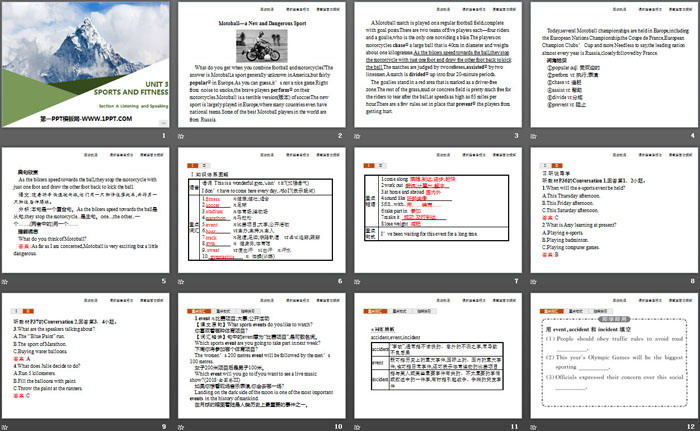Click the slide number label '11'
The image size is (700, 431).
point(515,427)
